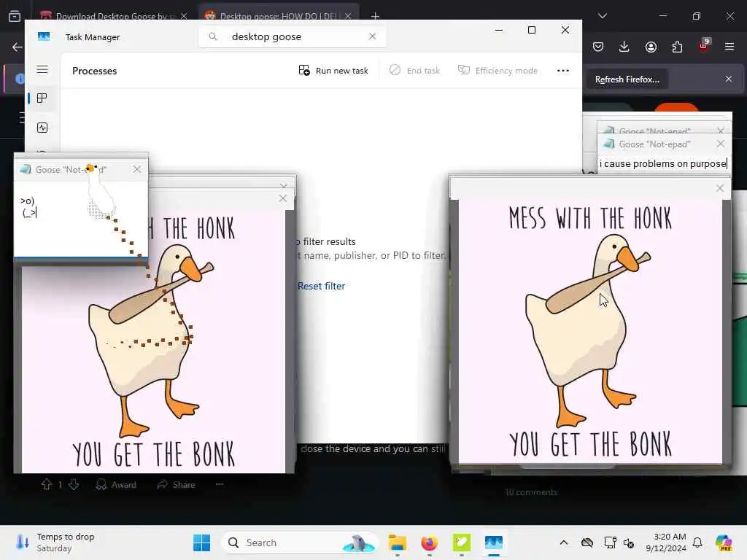Open the Windows Start menu
Screen dimensions: 747x560
[x=201, y=542]
